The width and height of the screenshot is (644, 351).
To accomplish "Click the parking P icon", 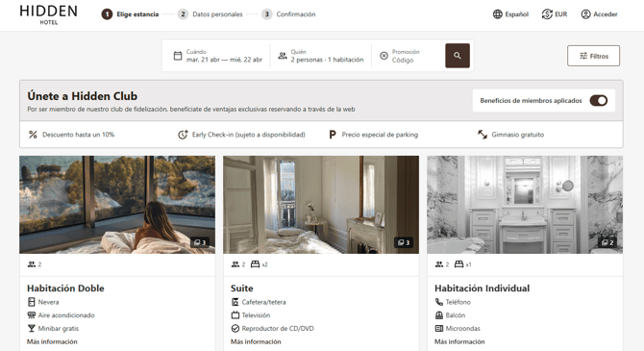I will pos(333,135).
